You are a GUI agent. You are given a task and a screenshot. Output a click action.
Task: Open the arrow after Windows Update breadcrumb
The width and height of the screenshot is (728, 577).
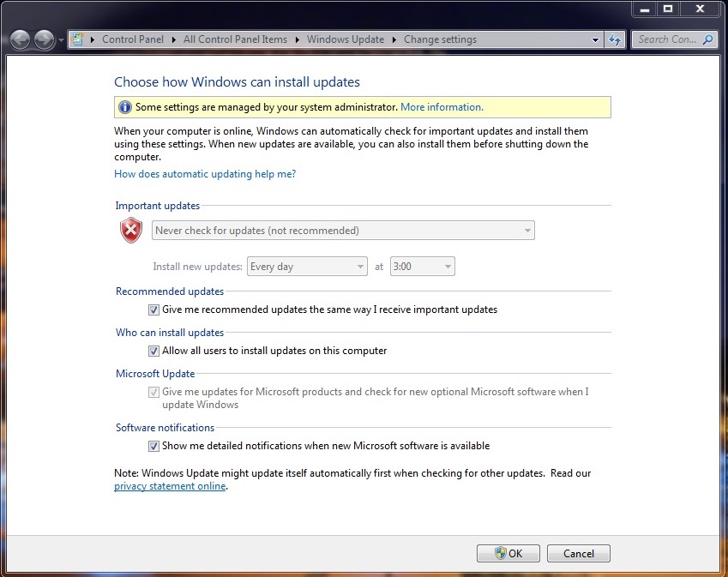394,40
